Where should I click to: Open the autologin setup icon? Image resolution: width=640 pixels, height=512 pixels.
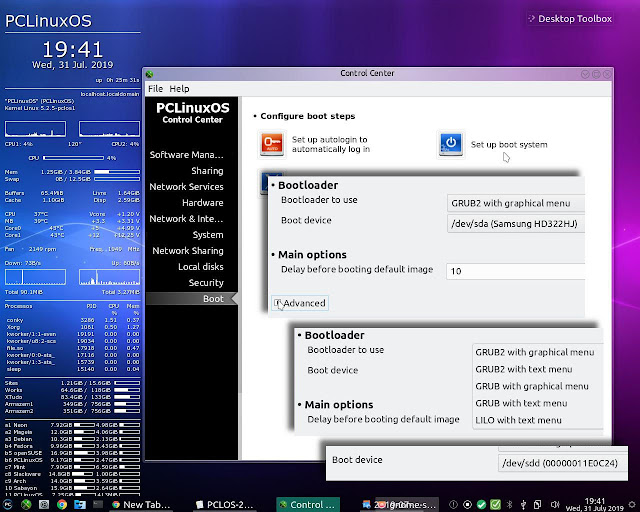point(272,144)
